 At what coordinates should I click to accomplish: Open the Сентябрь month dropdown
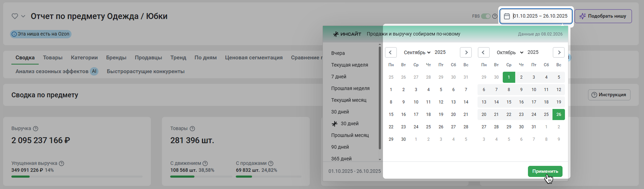coord(417,52)
